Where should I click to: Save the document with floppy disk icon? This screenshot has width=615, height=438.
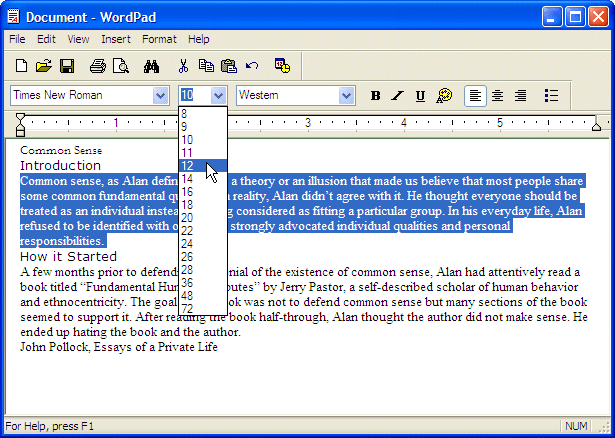(x=67, y=65)
